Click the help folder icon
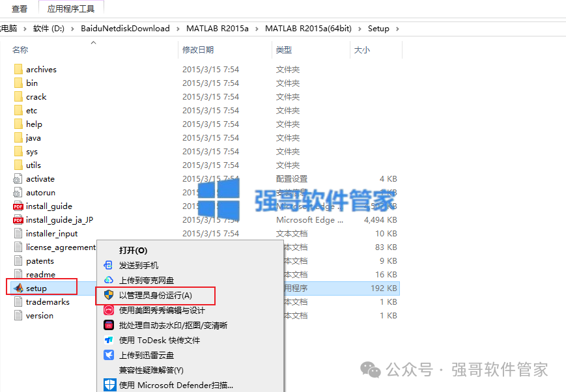Viewport: 566px width, 392px height. point(18,124)
